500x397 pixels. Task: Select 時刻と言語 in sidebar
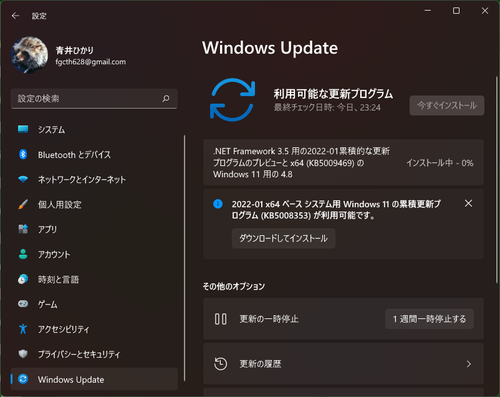coord(94,279)
